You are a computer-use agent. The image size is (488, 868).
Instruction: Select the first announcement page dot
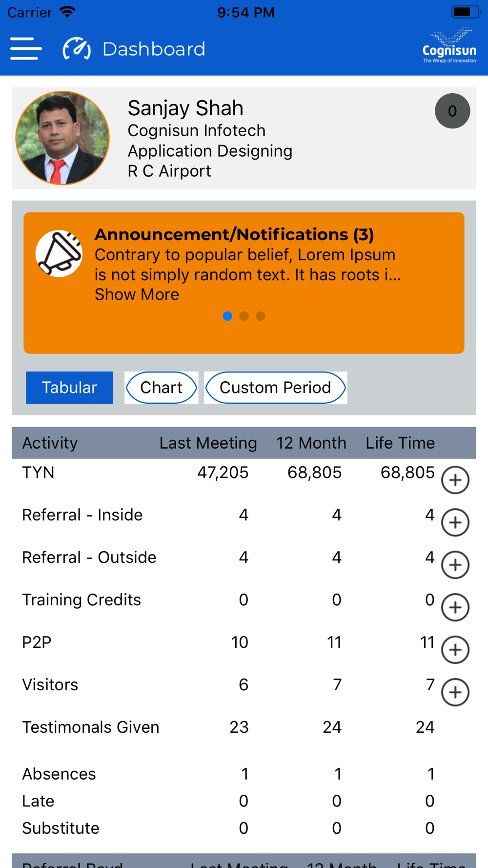[x=227, y=316]
